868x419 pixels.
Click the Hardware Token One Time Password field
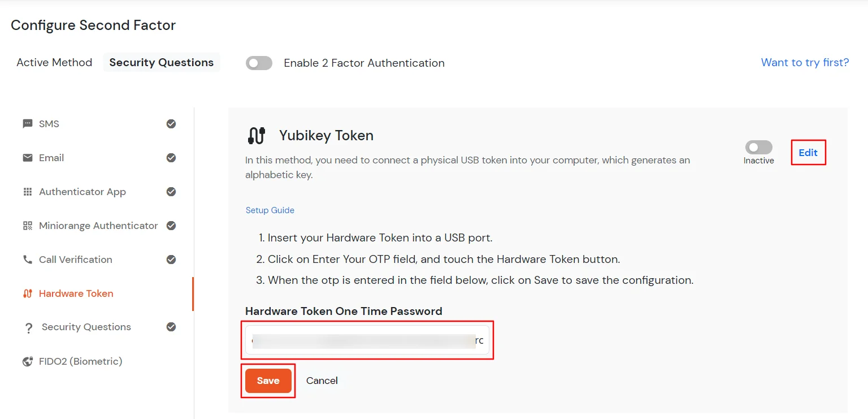tap(366, 340)
